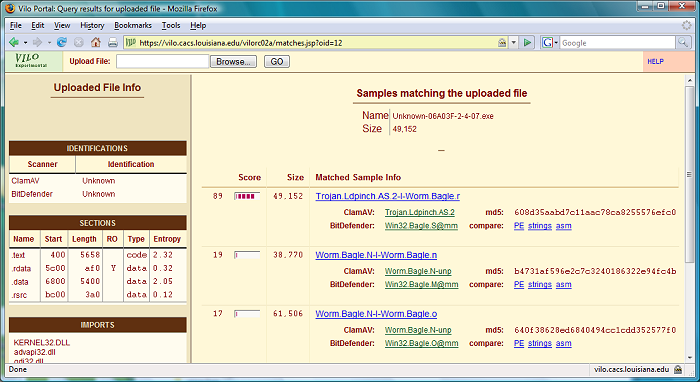Click the Stop loading icon
The image size is (700, 382).
(79, 42)
